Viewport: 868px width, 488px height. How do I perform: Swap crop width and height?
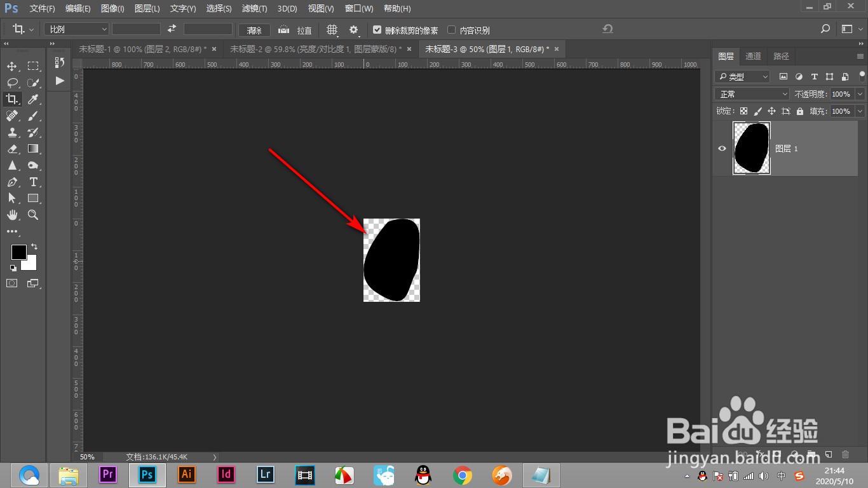point(172,29)
